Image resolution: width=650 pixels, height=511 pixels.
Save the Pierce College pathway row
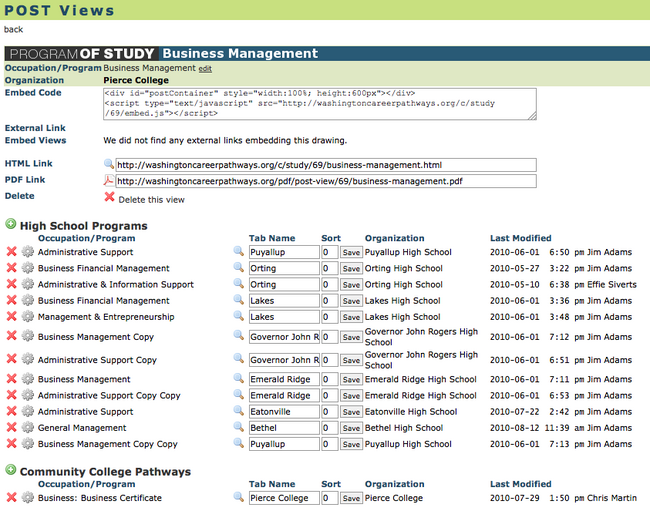[351, 498]
